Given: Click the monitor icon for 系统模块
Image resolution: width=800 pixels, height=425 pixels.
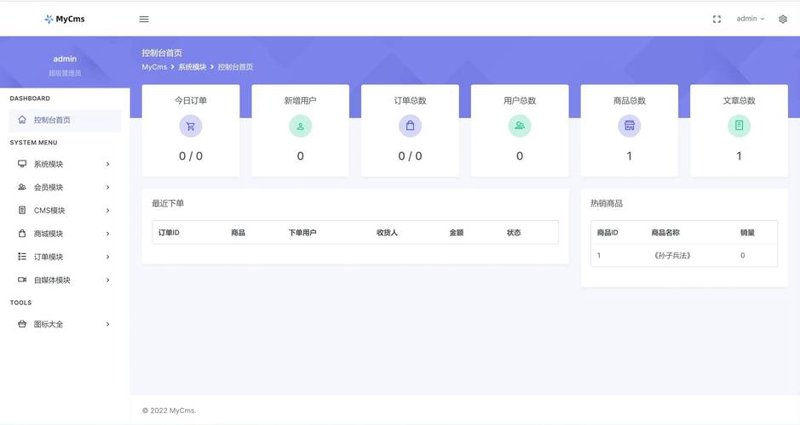Looking at the screenshot, I should point(22,164).
